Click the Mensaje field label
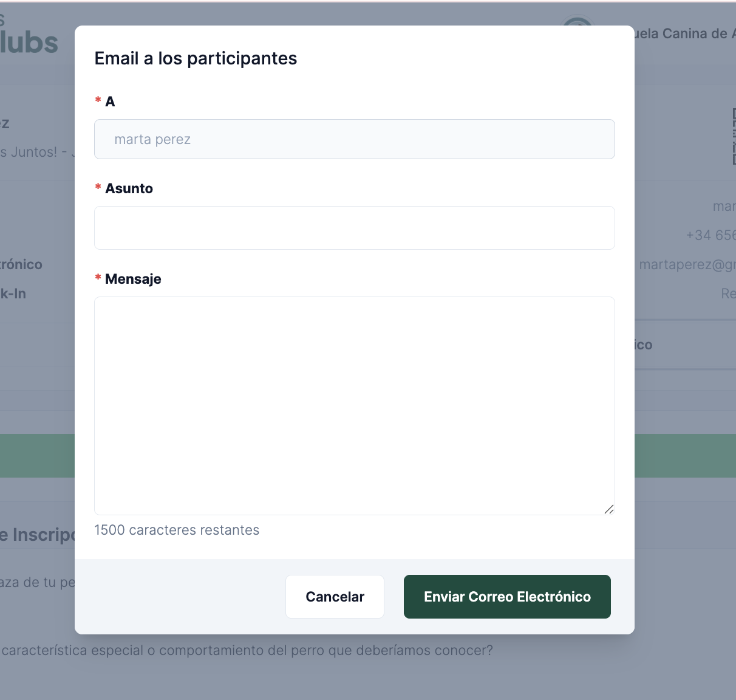 (133, 279)
